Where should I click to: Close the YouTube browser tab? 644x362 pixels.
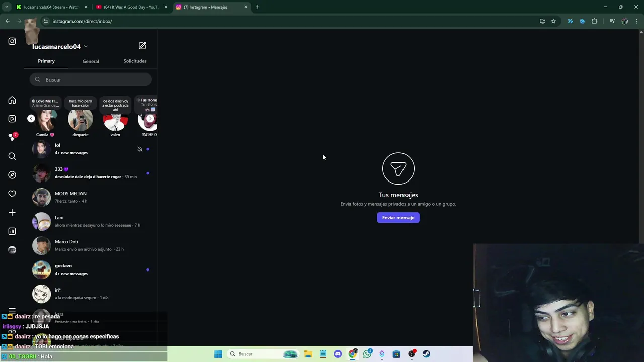click(166, 7)
